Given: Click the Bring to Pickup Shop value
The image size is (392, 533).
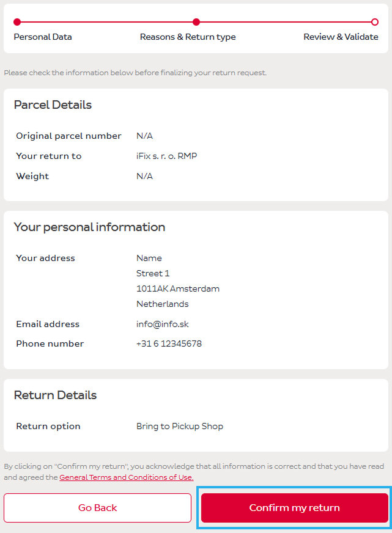Looking at the screenshot, I should pyautogui.click(x=180, y=426).
